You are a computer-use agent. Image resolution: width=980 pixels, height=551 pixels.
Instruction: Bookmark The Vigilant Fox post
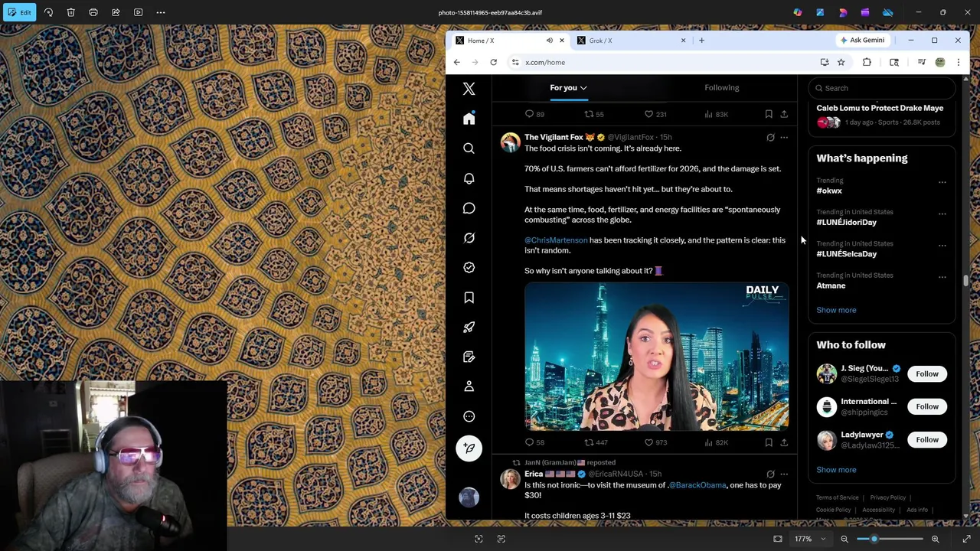tap(769, 442)
